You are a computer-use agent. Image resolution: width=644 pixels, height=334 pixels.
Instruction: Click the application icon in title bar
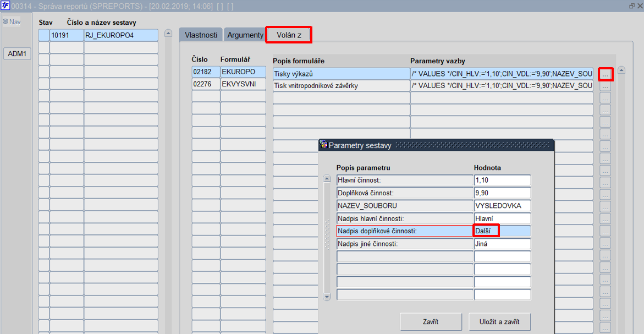[x=5, y=6]
